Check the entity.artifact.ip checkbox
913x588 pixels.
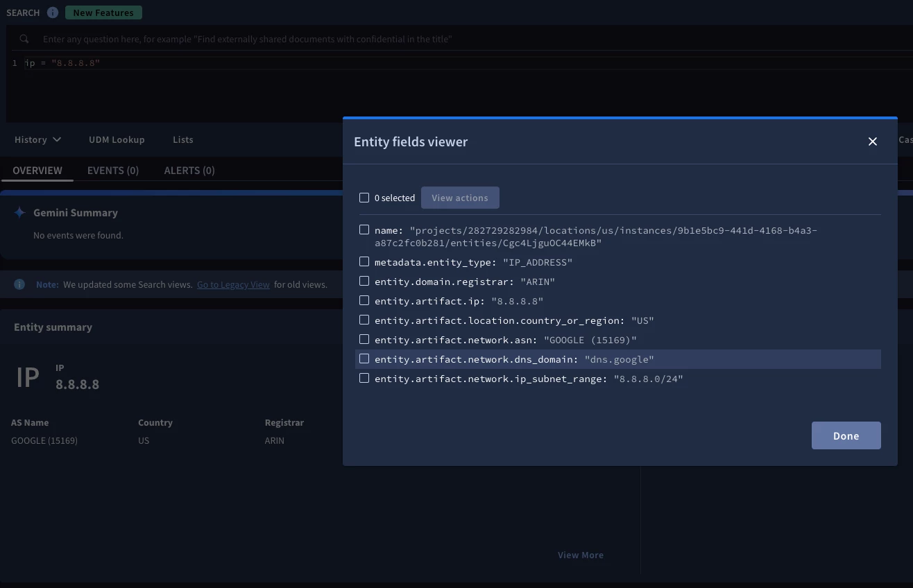[x=364, y=301]
